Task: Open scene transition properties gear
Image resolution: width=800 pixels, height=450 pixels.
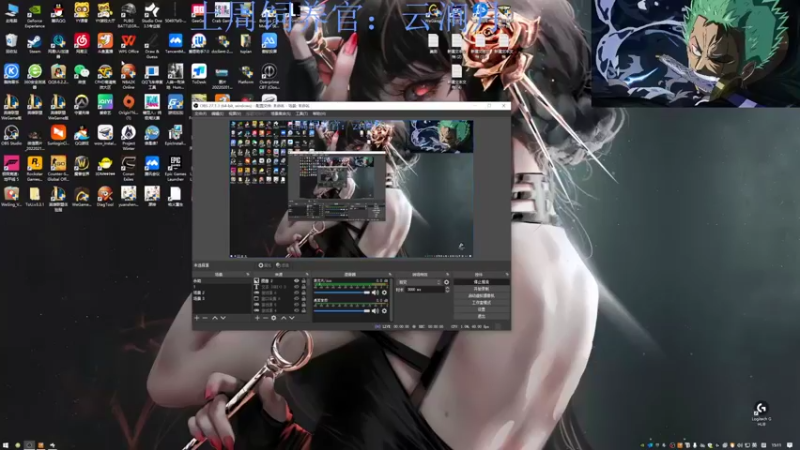Action: tap(446, 282)
